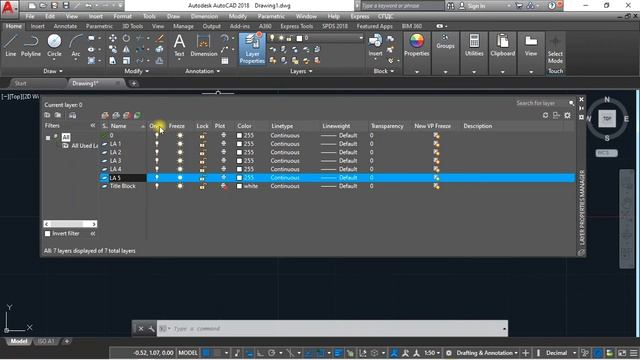Click the Search for layer field
Viewport: 640px width, 360px height.
click(541, 103)
